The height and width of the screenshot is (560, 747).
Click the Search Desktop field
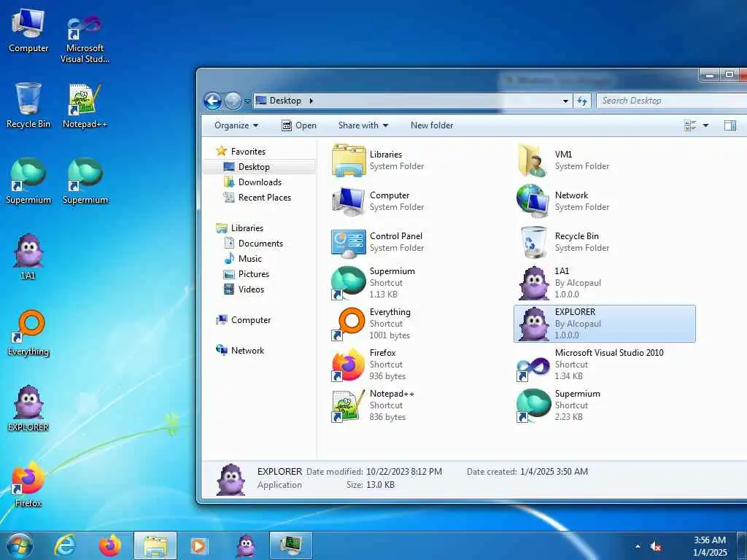click(x=672, y=101)
